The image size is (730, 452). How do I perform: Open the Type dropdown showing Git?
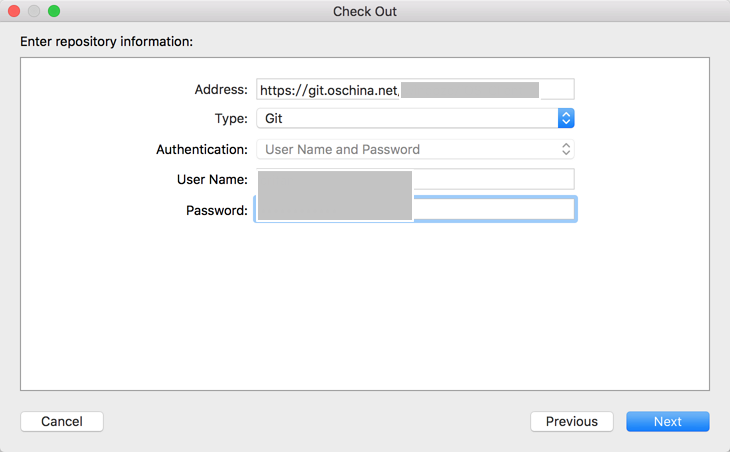406,118
